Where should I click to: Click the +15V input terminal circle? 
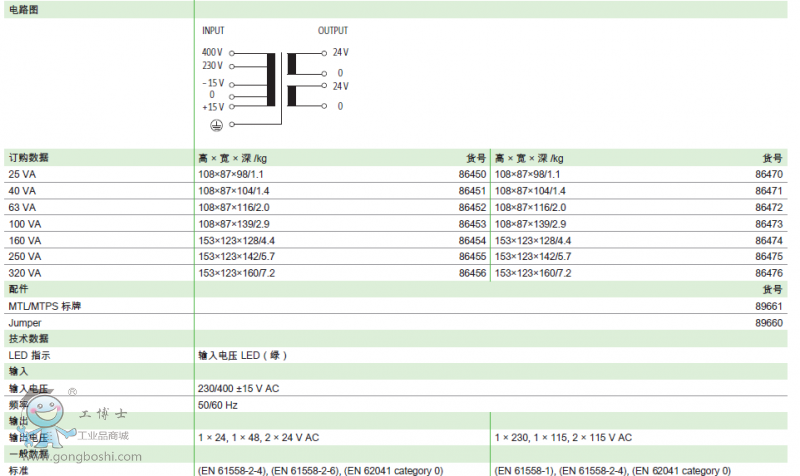[x=232, y=107]
